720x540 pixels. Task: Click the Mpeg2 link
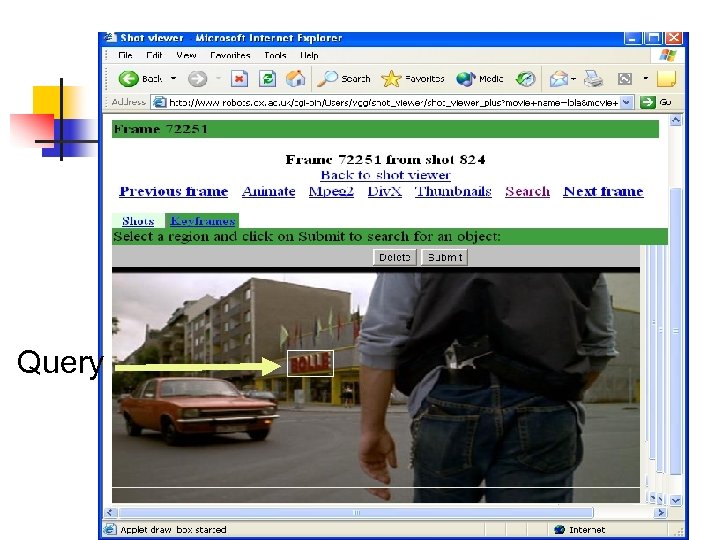pyautogui.click(x=331, y=191)
